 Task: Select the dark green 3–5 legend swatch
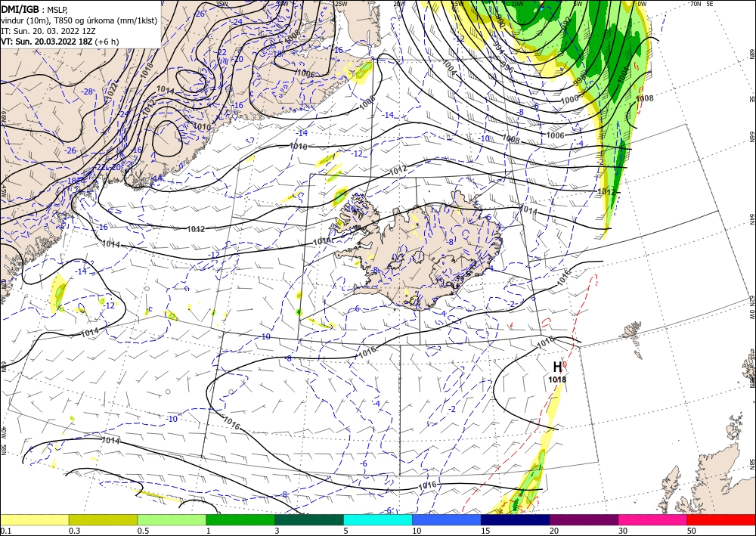[x=309, y=519]
